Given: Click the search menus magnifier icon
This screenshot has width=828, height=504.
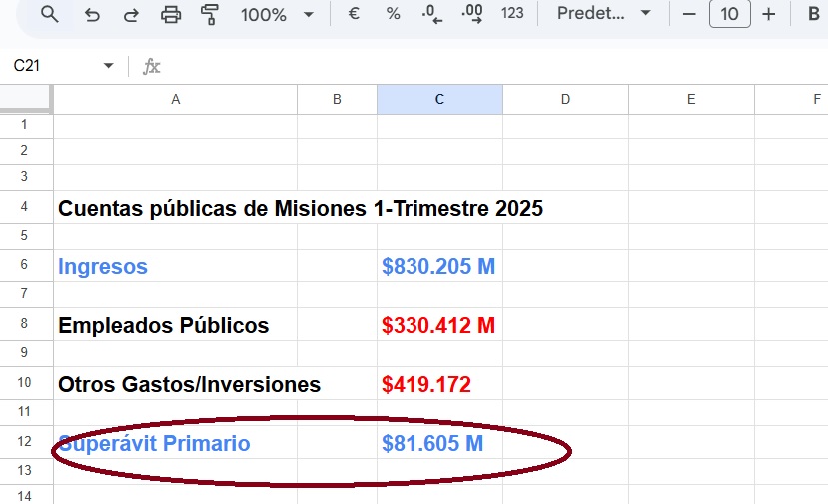Looking at the screenshot, I should (x=49, y=14).
